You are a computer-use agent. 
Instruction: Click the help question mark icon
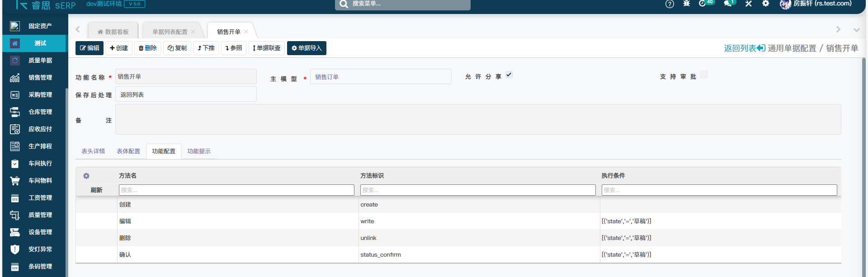click(x=670, y=4)
